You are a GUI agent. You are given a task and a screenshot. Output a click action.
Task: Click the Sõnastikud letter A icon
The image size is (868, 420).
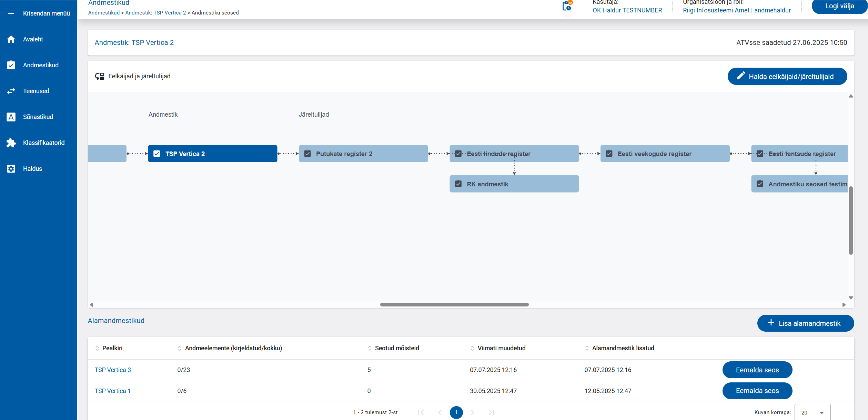coord(11,117)
